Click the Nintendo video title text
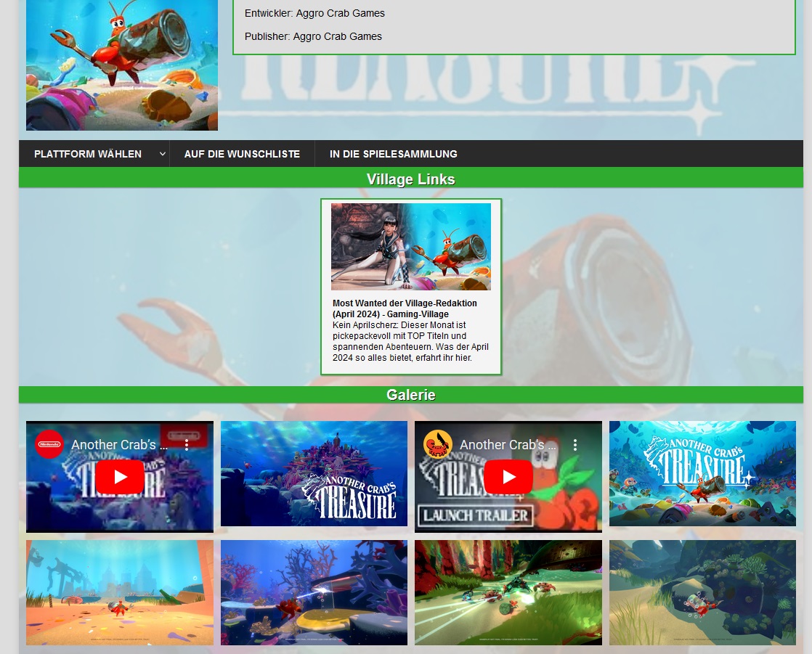This screenshot has width=812, height=654. 119,444
